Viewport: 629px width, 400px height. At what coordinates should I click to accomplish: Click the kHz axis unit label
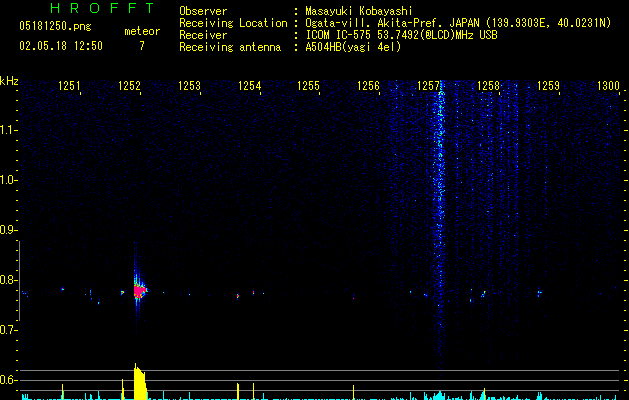click(x=9, y=81)
